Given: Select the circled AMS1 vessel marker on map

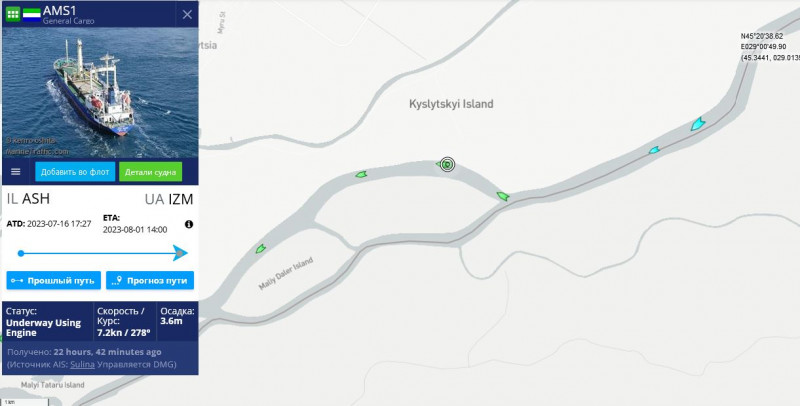Looking at the screenshot, I should [x=447, y=164].
